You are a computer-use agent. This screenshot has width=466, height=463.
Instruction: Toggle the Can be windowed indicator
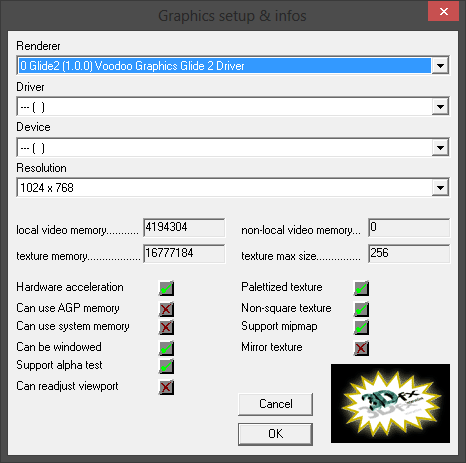[x=166, y=348]
